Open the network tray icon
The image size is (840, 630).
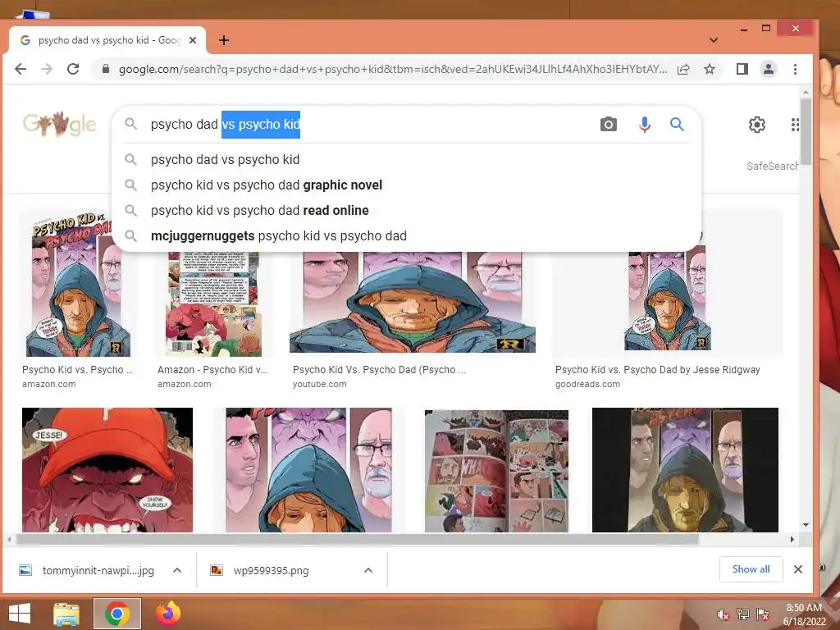coord(743,614)
